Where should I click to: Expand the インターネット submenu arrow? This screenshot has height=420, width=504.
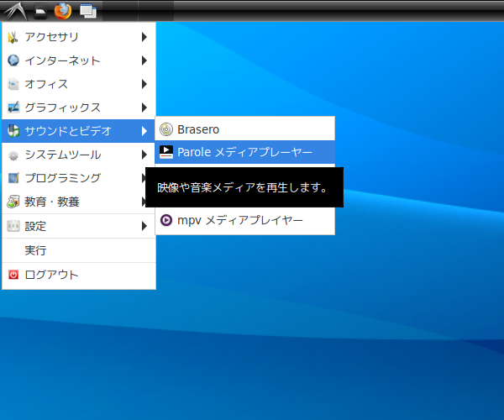tap(144, 60)
